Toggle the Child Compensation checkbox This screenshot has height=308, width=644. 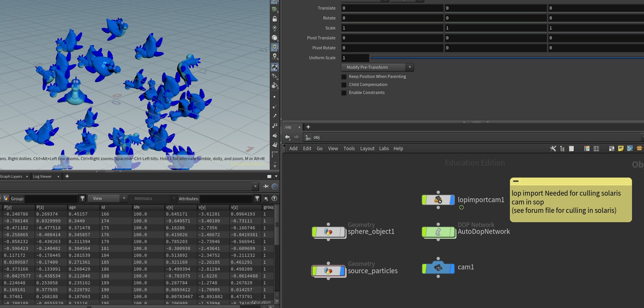(344, 85)
